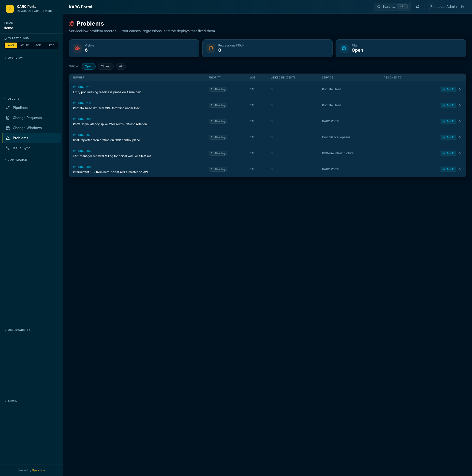Open PRB0040008 row chevron

tap(460, 169)
